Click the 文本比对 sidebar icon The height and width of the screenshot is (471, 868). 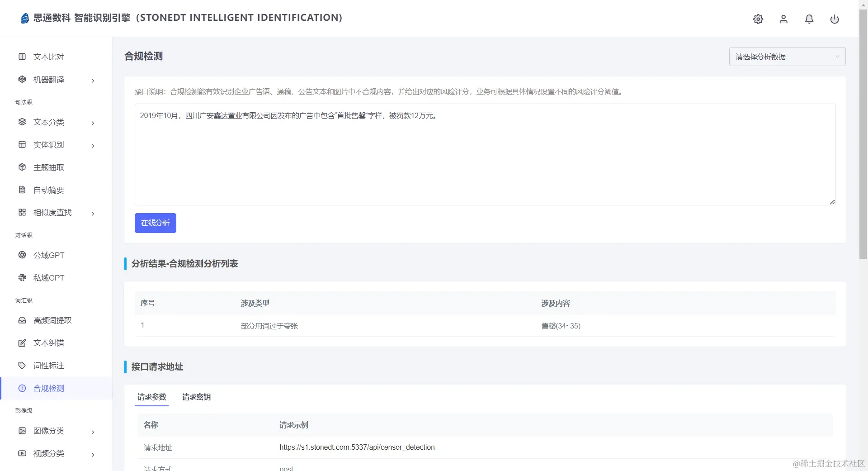point(22,57)
